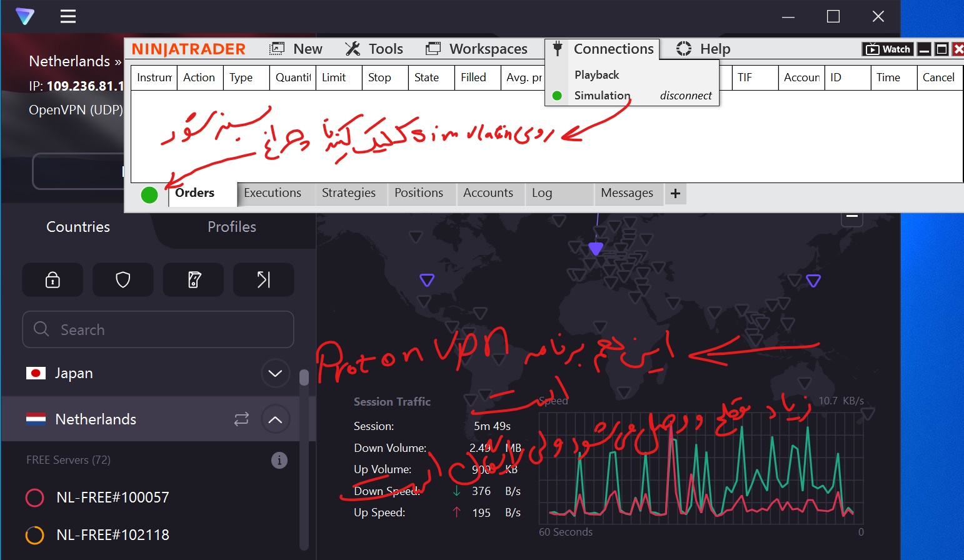Click the Secure Core lock icon
964x560 pixels.
[53, 279]
